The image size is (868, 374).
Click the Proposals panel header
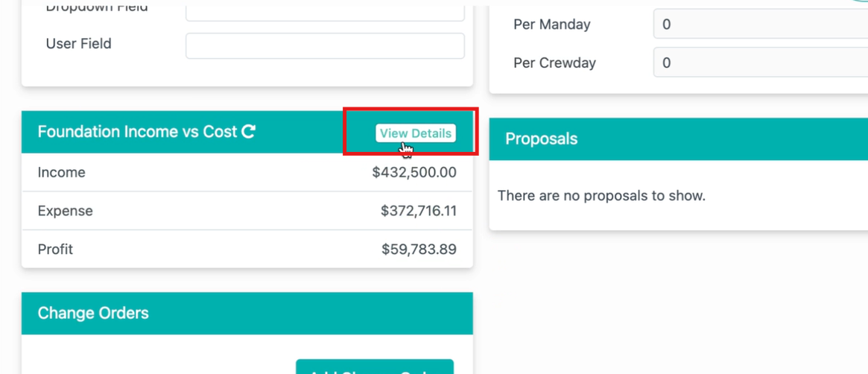[679, 139]
